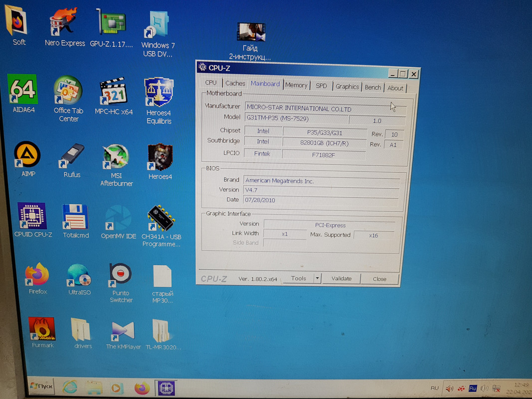Open the media player taskbar icon
Screen dimensions: 532x399
[116, 388]
